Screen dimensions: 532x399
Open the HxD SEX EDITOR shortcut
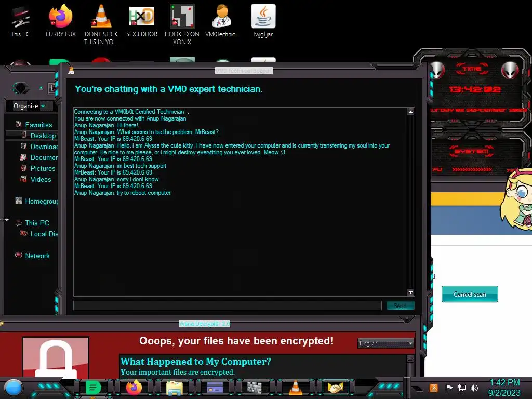[142, 21]
